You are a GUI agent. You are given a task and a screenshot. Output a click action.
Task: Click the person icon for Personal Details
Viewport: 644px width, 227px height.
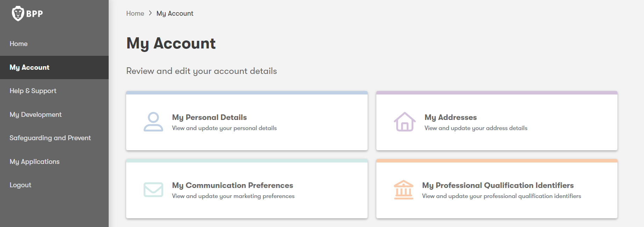click(153, 121)
